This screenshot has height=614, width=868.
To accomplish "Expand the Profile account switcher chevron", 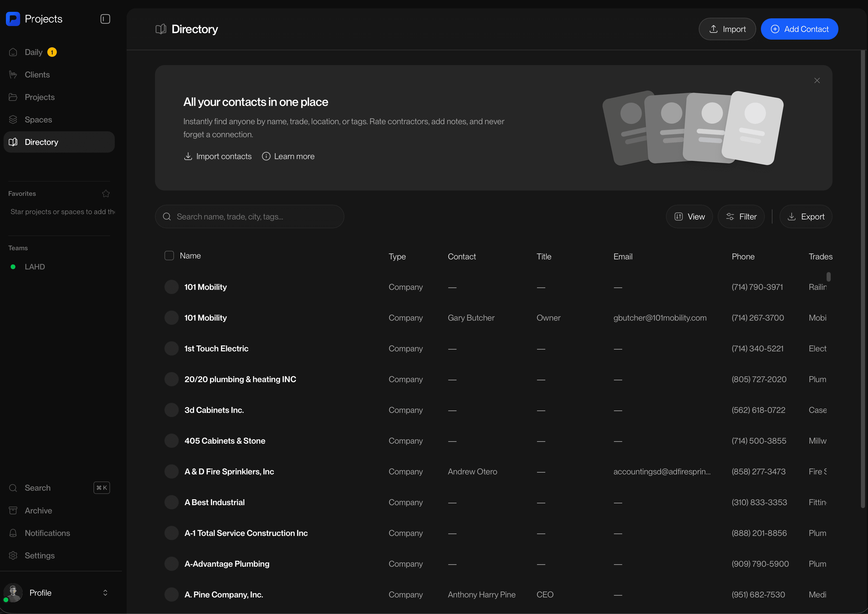I will pos(105,592).
